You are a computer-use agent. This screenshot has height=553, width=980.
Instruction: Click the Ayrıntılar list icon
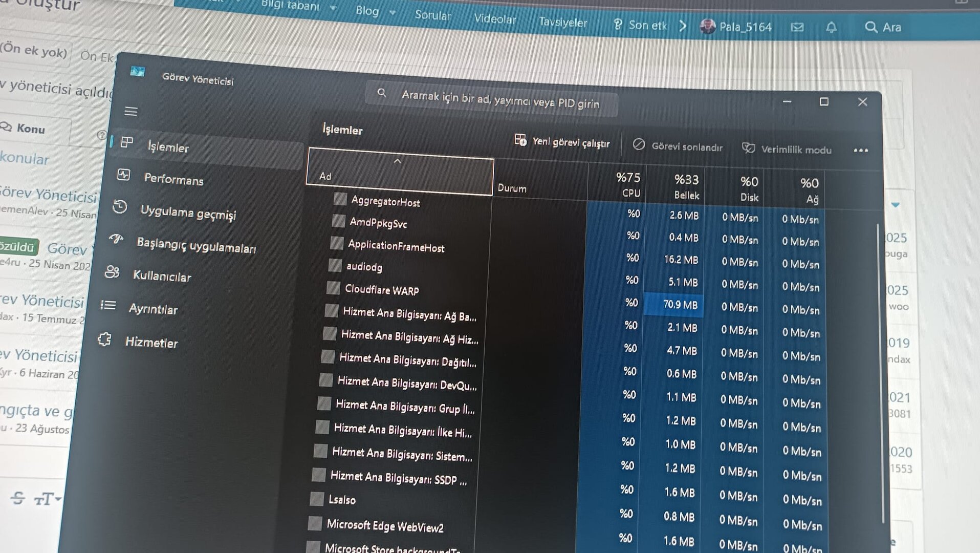(108, 305)
